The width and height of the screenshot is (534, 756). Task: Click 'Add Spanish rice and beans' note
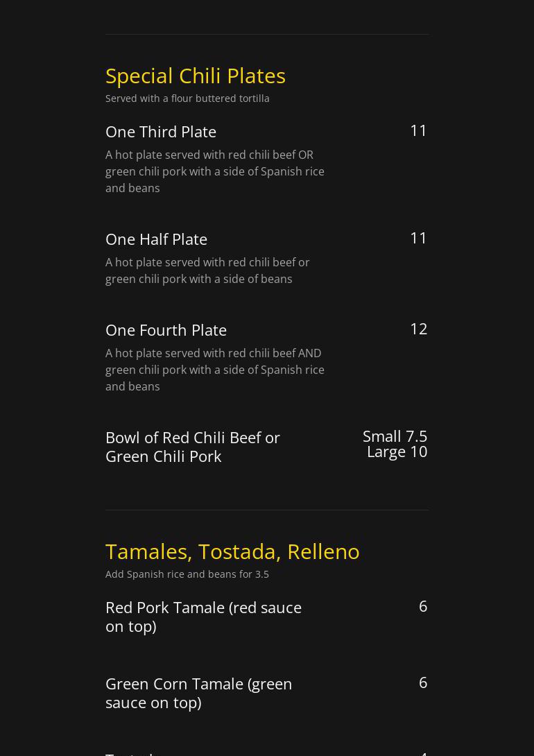(x=187, y=574)
